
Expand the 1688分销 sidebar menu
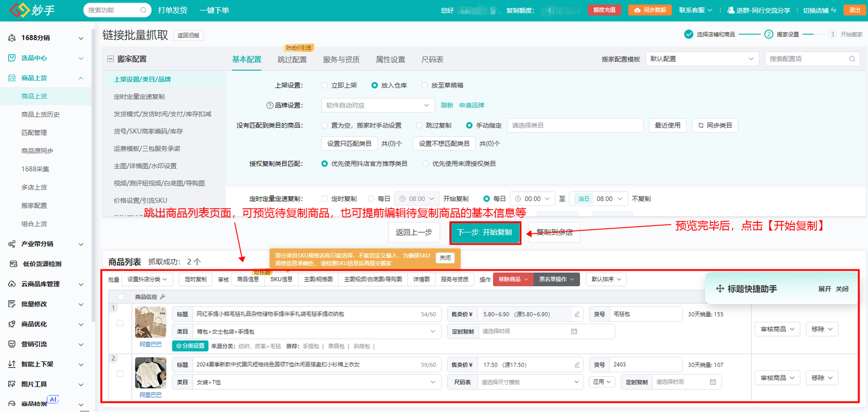[45, 38]
